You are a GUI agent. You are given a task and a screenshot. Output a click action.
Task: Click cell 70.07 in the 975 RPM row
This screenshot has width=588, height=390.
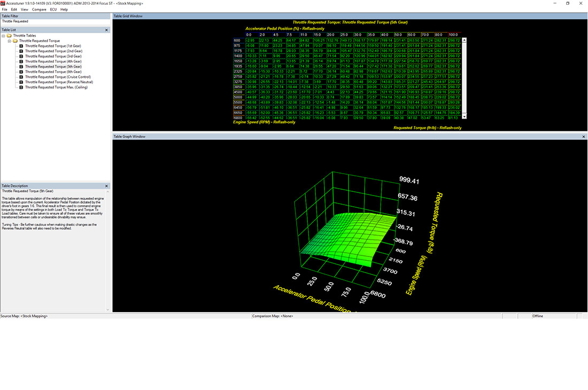coord(320,46)
